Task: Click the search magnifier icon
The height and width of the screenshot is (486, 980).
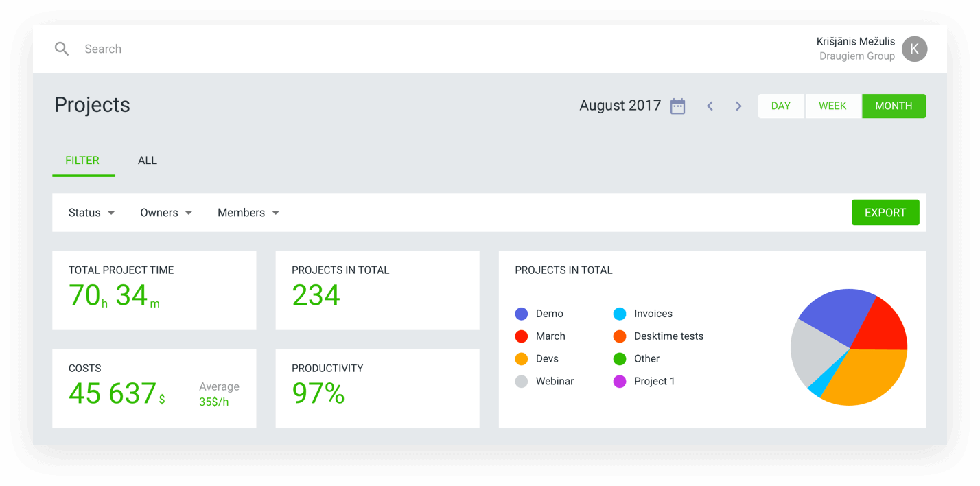Action: point(61,49)
